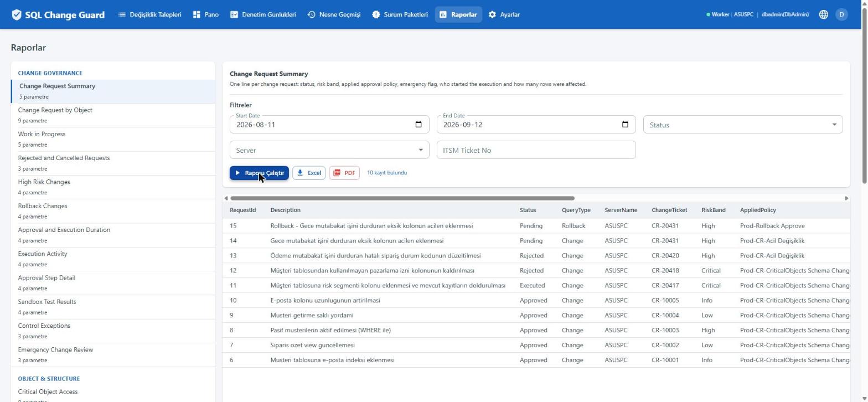The width and height of the screenshot is (868, 402).
Task: Click the globe language icon
Action: click(x=823, y=15)
